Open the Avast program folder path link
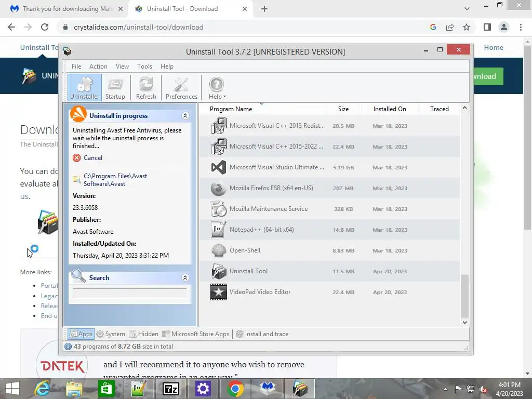Image resolution: width=532 pixels, height=399 pixels. (x=115, y=180)
